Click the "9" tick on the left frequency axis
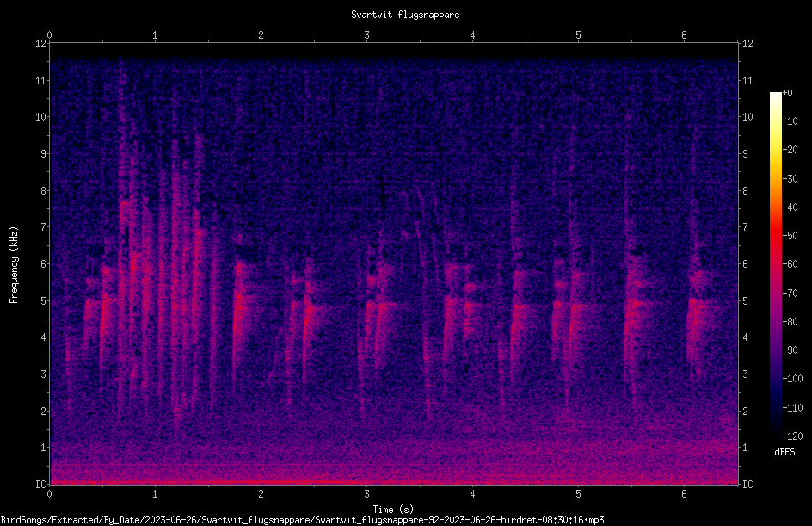 [44, 154]
